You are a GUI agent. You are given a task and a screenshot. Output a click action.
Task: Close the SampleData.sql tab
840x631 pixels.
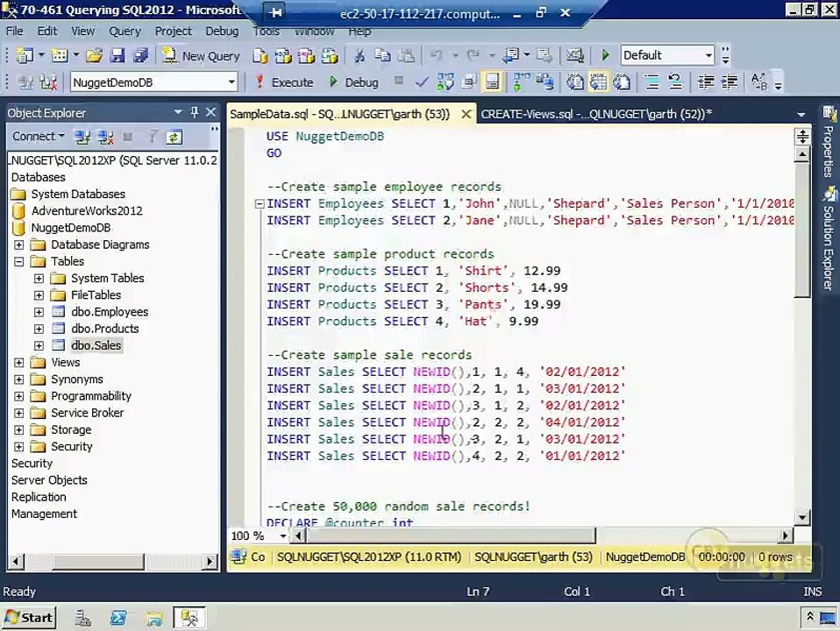[x=466, y=114]
